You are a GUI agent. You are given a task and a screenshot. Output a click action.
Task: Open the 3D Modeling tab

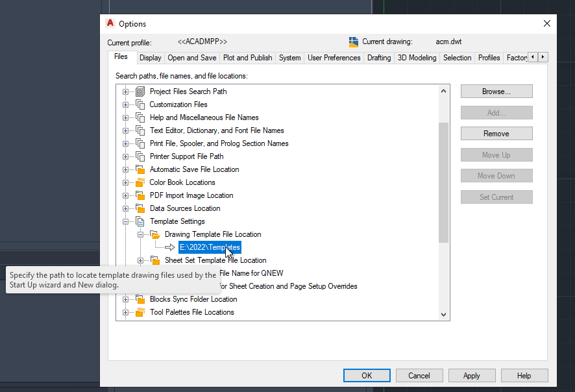417,57
